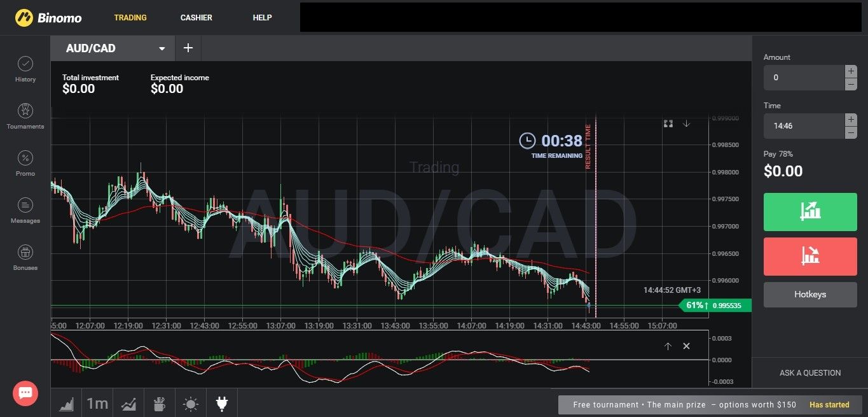Increase the Amount with plus stepper

851,71
